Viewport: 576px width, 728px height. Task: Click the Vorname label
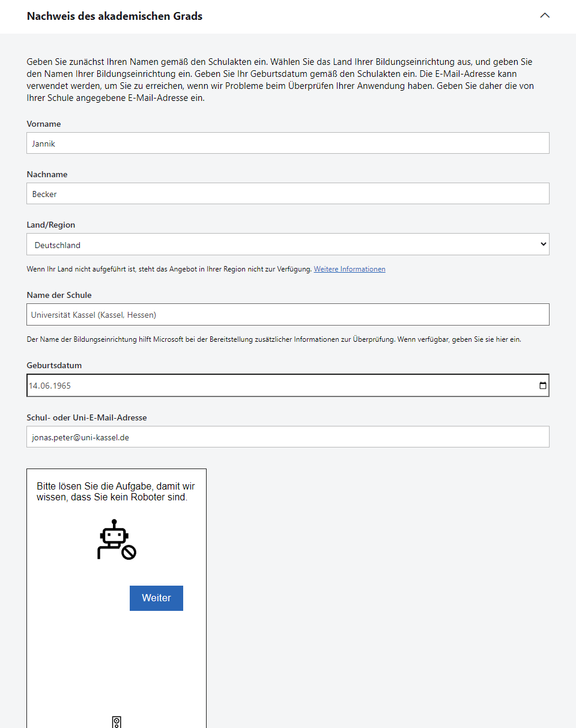[44, 124]
